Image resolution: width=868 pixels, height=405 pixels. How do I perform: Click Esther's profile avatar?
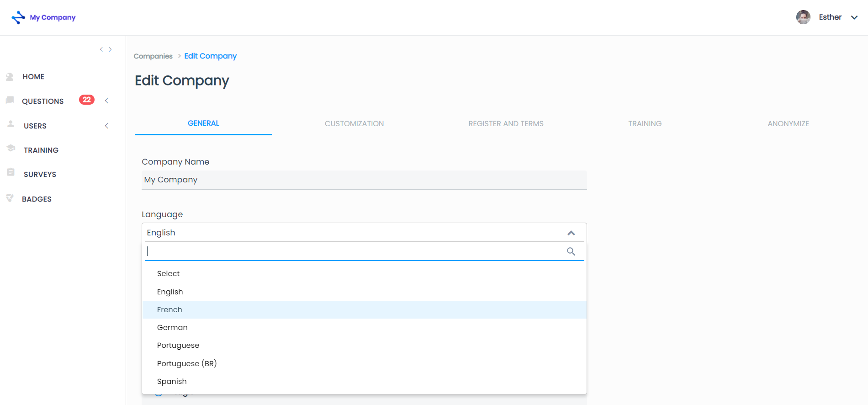(803, 17)
